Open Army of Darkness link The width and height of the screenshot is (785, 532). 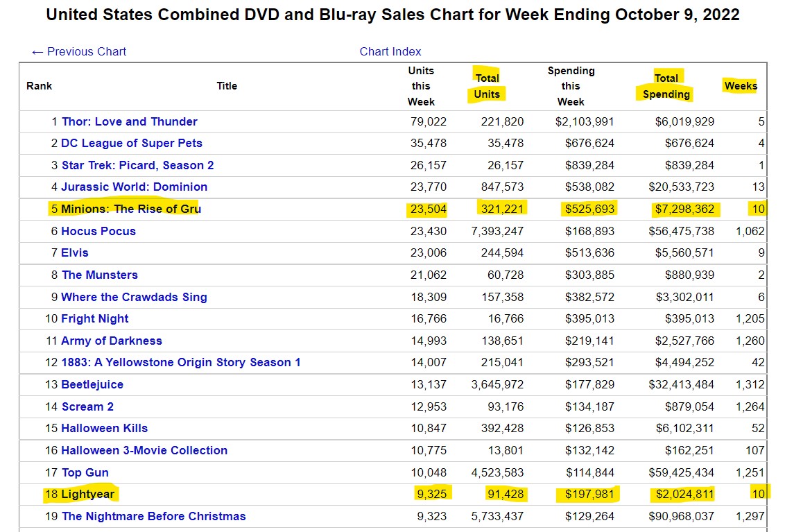coord(112,341)
